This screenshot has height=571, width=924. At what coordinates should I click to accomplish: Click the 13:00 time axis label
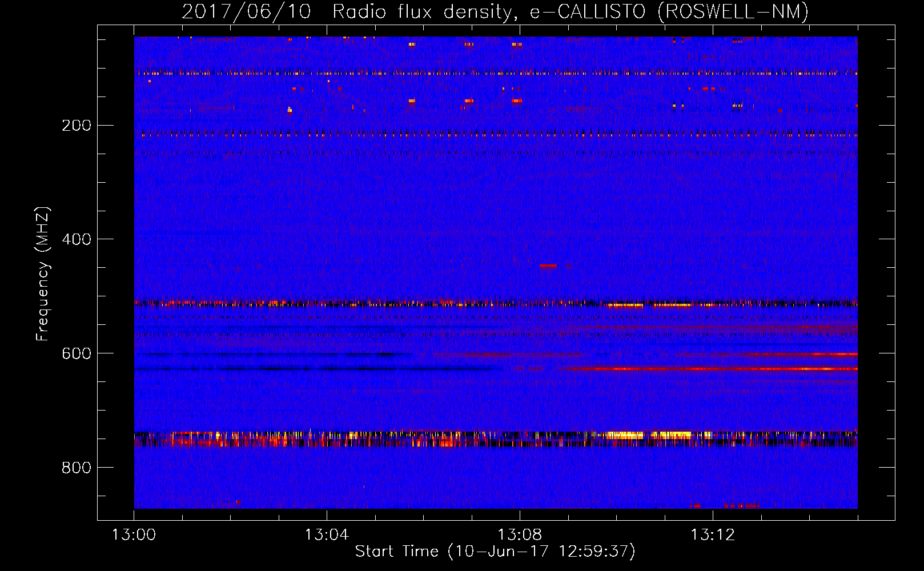[x=134, y=535]
